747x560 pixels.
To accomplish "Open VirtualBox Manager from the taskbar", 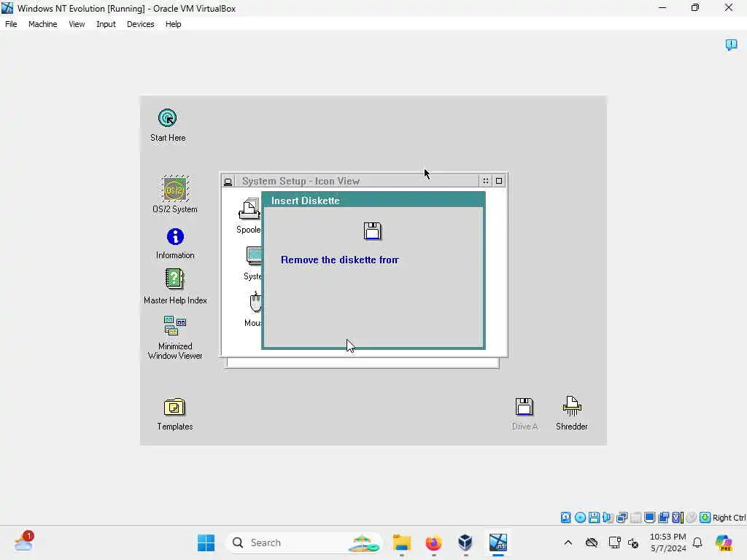I will click(x=465, y=542).
